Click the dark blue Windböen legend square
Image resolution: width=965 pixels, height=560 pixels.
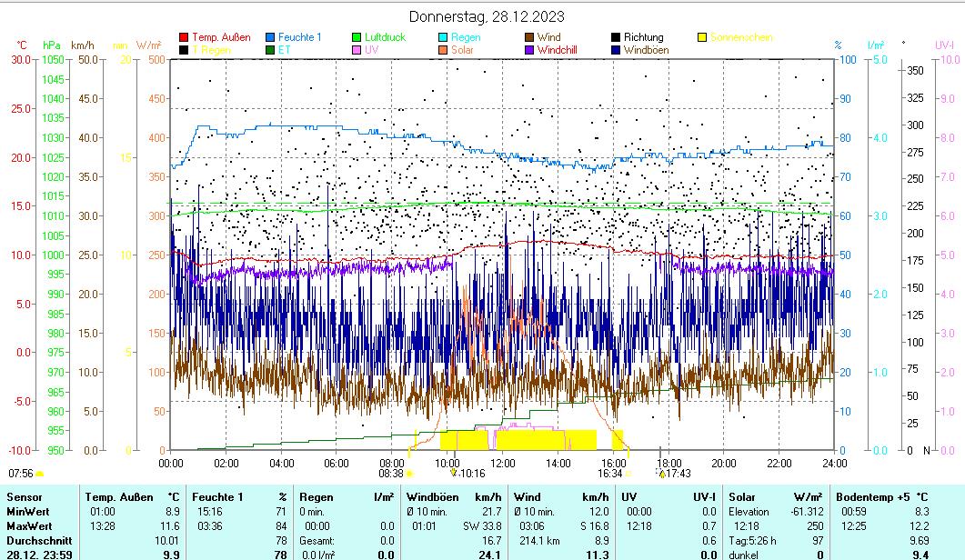tap(617, 50)
